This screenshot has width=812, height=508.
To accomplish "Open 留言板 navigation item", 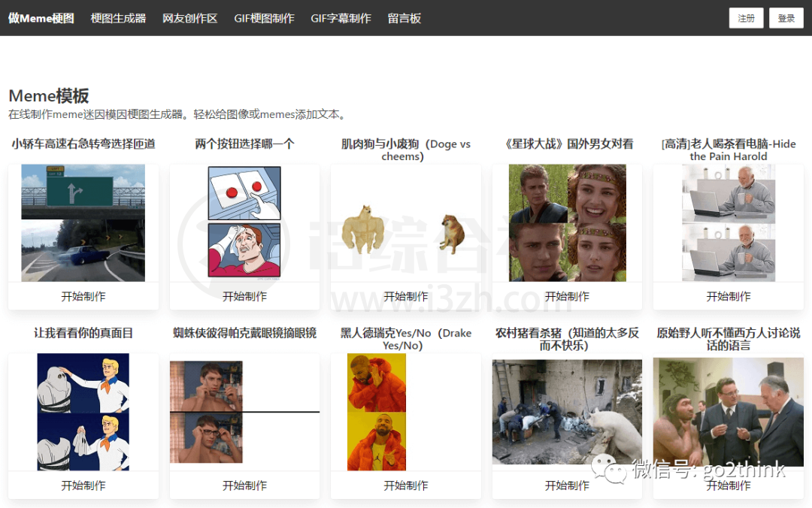I will [404, 18].
